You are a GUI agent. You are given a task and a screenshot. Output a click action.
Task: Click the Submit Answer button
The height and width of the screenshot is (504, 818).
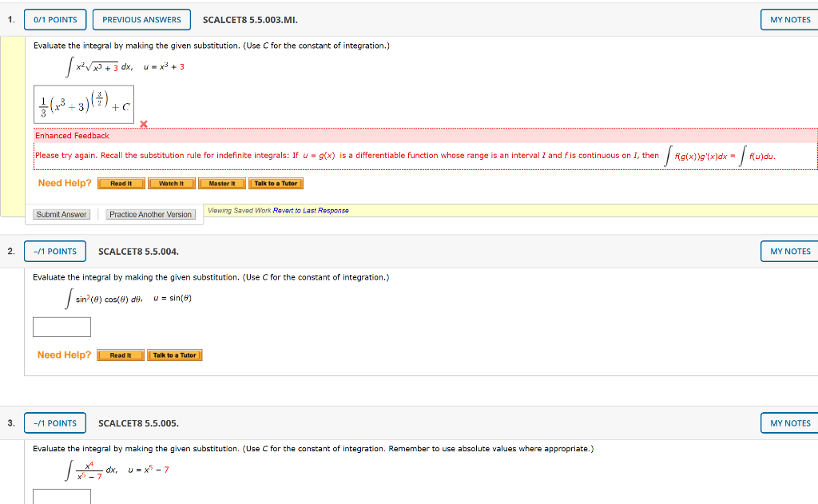(x=62, y=214)
